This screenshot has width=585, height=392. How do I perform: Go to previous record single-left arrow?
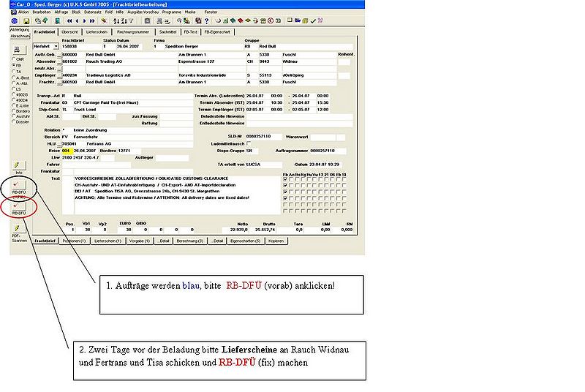pyautogui.click(x=77, y=21)
